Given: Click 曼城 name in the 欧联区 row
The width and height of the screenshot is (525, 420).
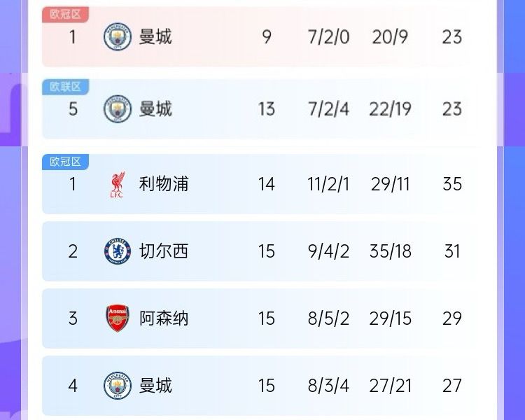Looking at the screenshot, I should point(155,109).
